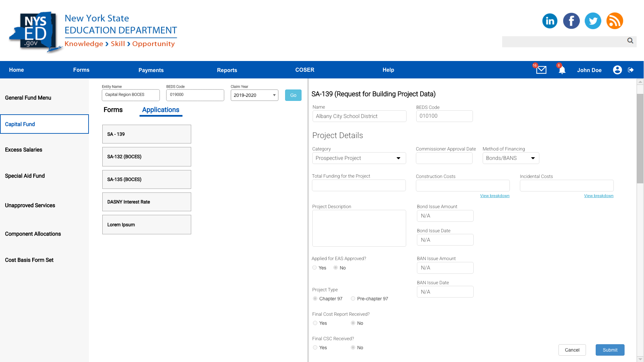Open the Category dropdown showing Prospective Project
The height and width of the screenshot is (362, 644).
[x=359, y=158]
